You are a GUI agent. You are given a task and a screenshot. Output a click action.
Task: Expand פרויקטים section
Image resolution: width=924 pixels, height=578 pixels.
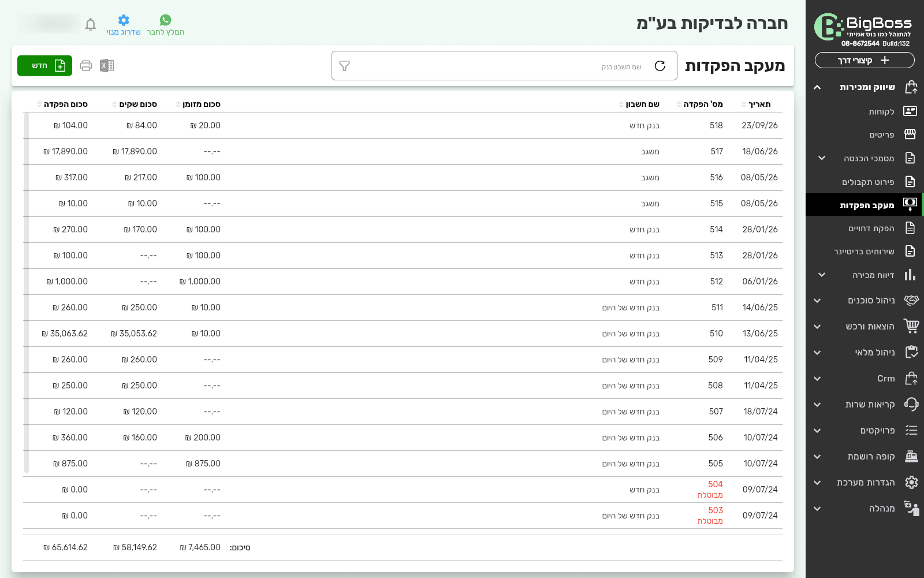(817, 431)
